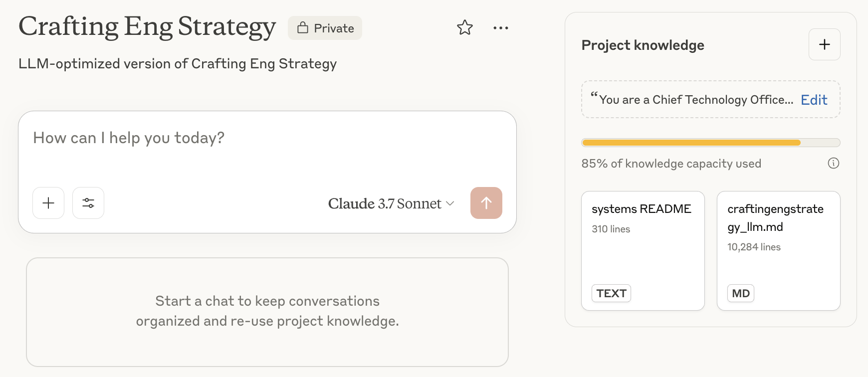Open the chat settings sliders icon

coord(88,203)
